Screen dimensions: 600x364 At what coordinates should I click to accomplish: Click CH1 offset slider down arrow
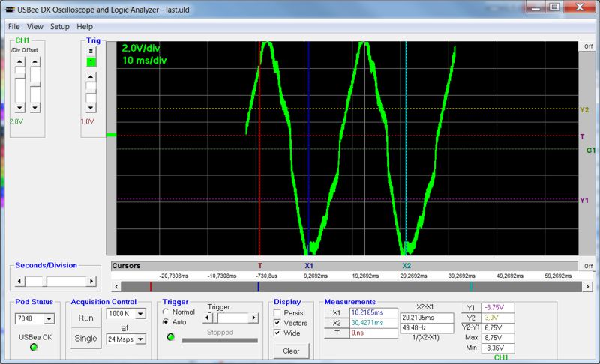coord(35,108)
